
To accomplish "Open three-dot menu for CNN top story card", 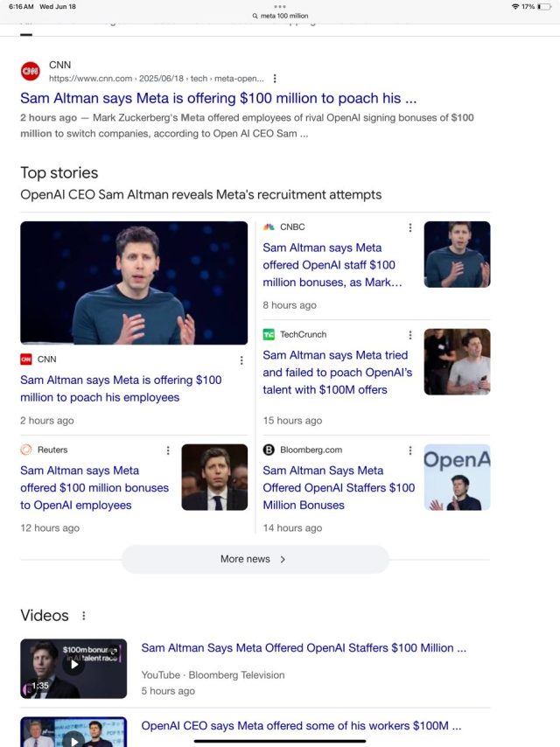I will click(x=241, y=360).
